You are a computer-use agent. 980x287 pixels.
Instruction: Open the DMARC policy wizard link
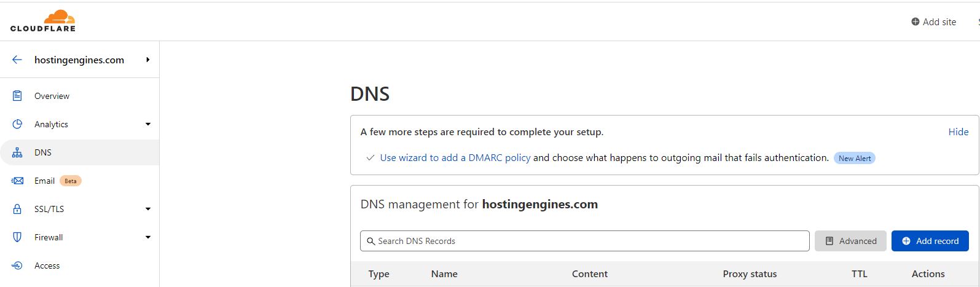455,157
